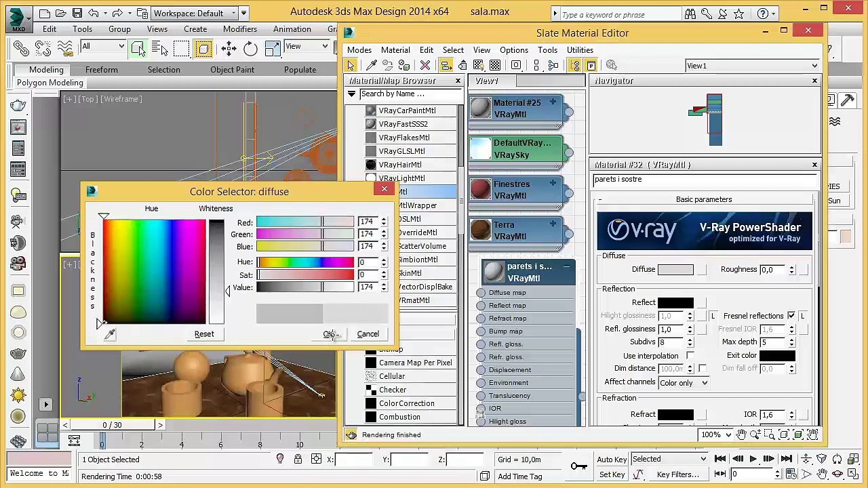Click Assign Material to Selection icon in Slate
The height and width of the screenshot is (488, 868).
404,65
